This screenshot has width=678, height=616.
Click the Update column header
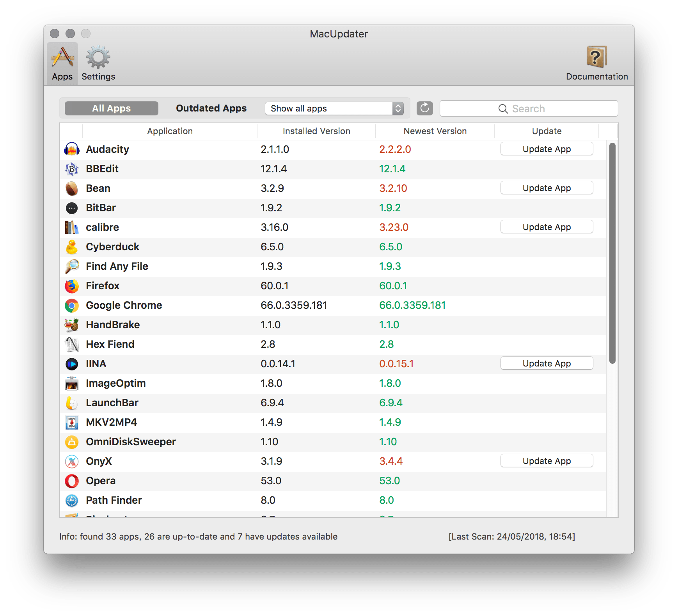point(547,131)
